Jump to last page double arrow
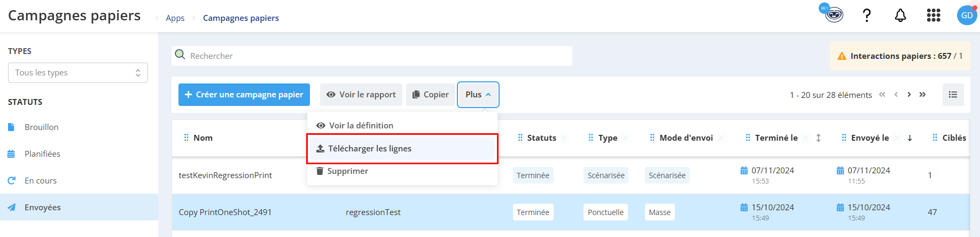The height and width of the screenshot is (237, 980). coord(922,95)
